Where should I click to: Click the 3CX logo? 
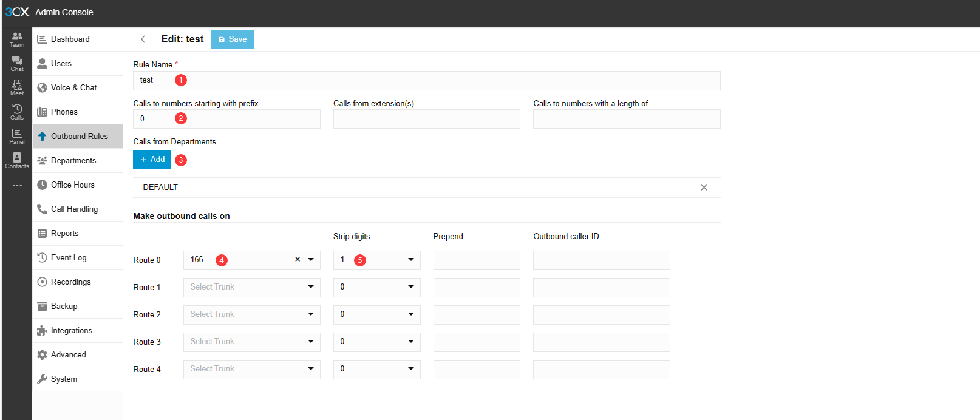pos(17,12)
